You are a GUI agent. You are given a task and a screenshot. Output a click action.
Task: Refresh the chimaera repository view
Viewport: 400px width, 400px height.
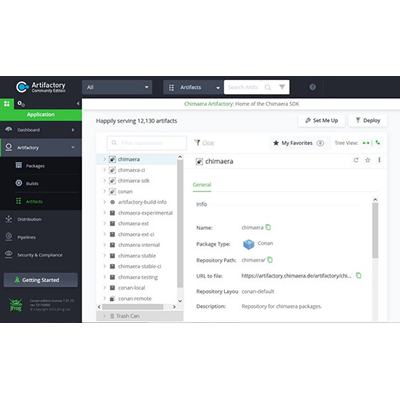[356, 160]
